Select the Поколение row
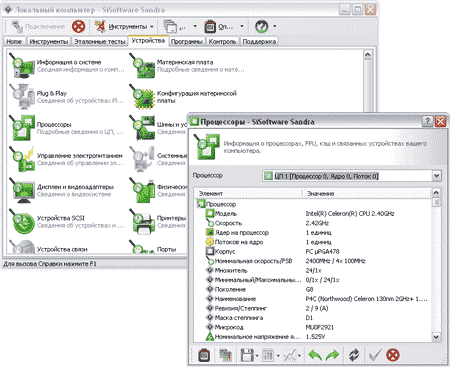 [x=313, y=289]
